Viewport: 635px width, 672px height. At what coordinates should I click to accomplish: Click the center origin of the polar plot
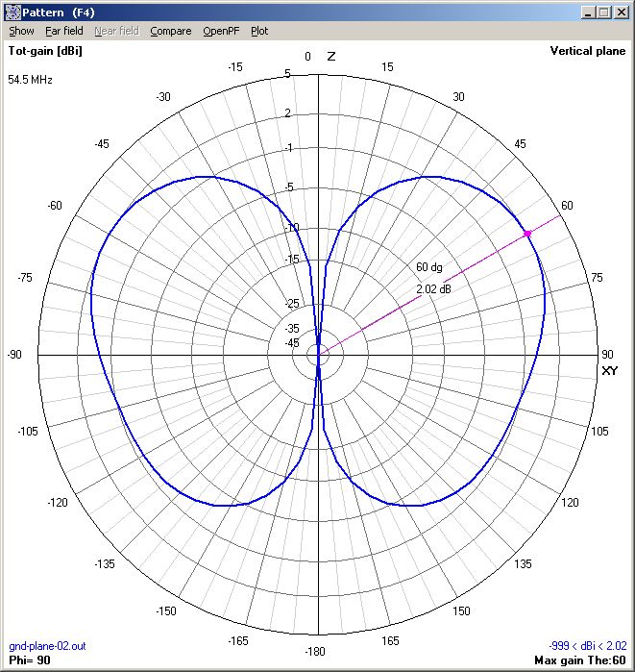click(x=318, y=355)
